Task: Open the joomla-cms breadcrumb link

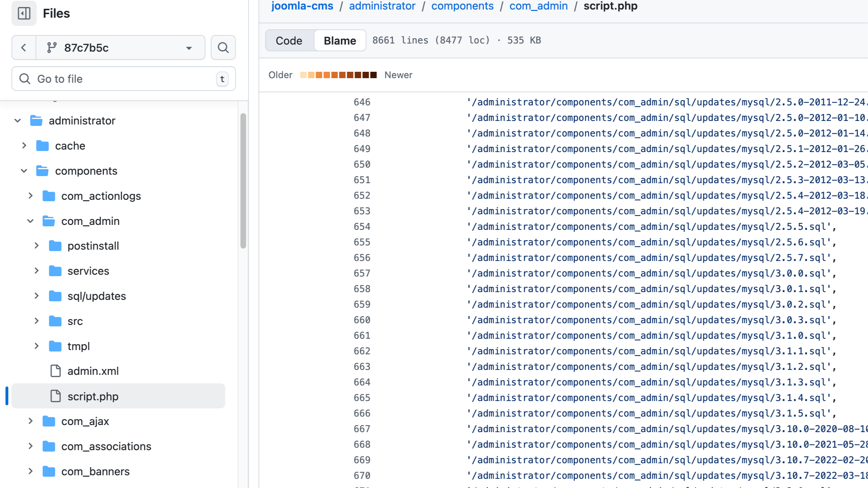Action: [x=302, y=6]
